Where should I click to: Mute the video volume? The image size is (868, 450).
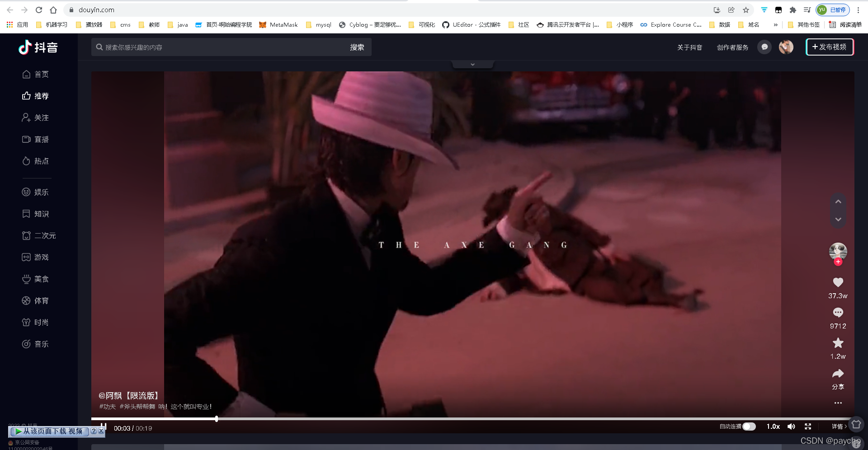point(791,427)
